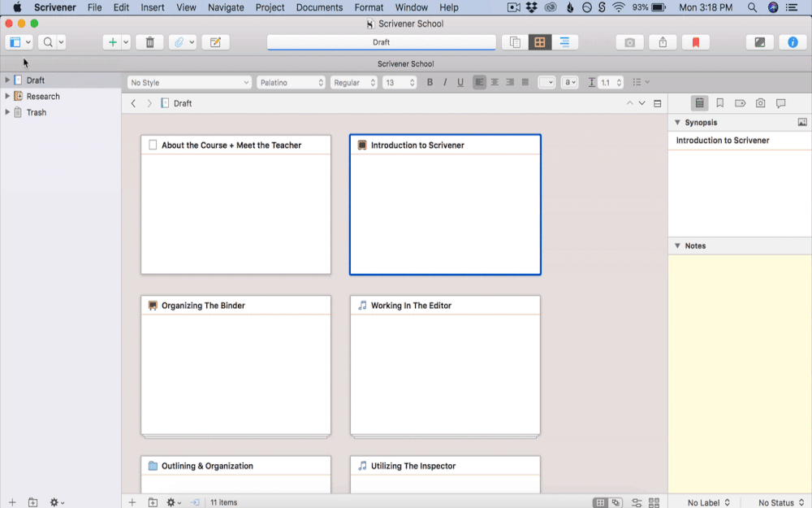Click the Share export icon in toolbar
Image resolution: width=812 pixels, height=508 pixels.
(663, 42)
